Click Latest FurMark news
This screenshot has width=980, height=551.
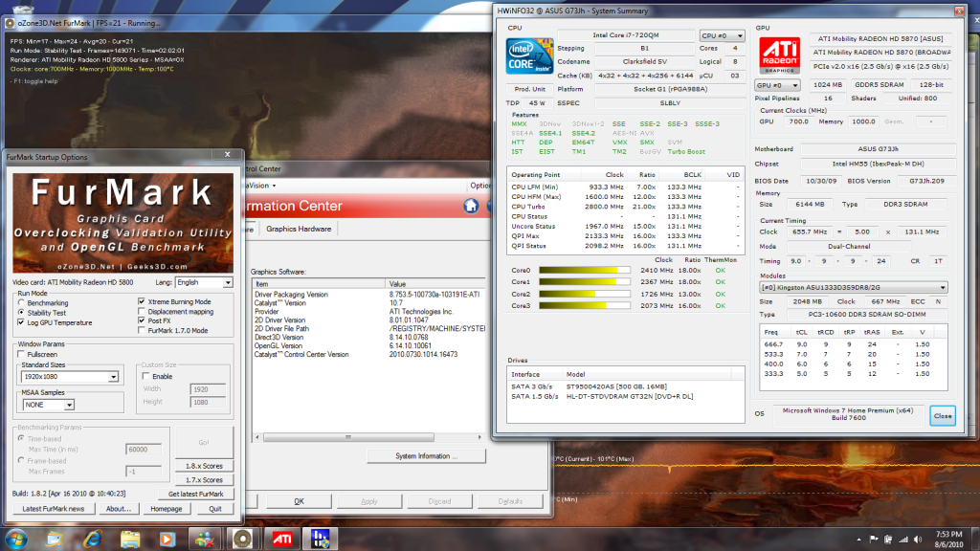[54, 509]
